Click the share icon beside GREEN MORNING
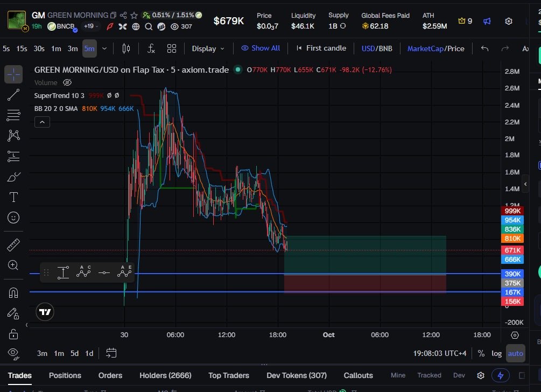 tap(123, 15)
